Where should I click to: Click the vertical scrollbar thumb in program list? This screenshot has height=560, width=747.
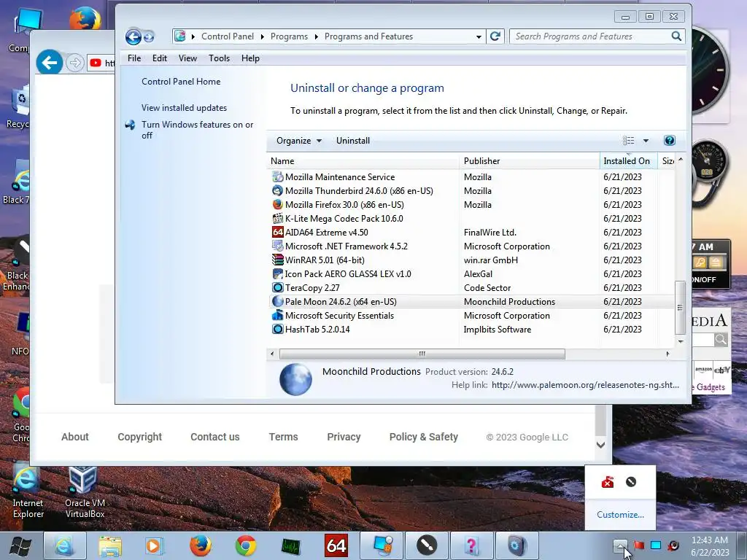681,308
